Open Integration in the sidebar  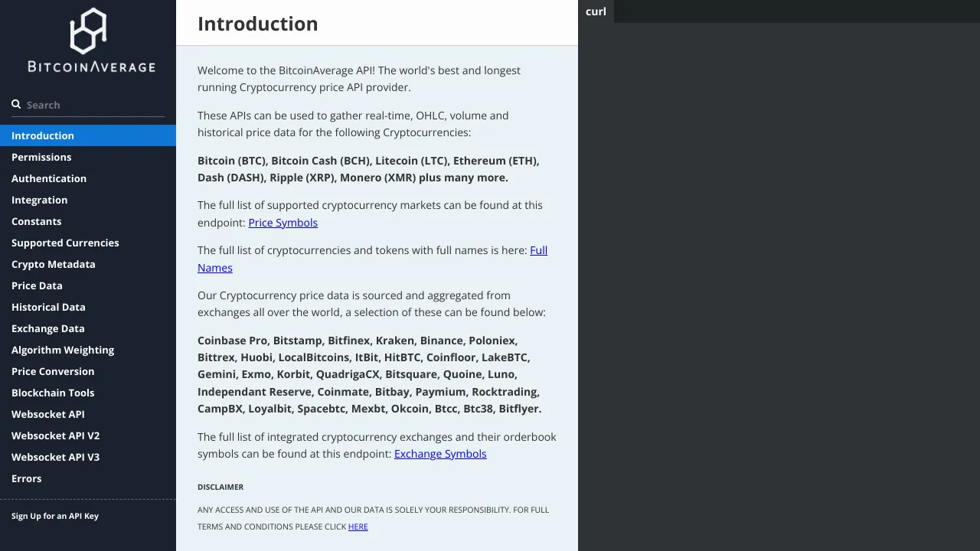coord(88,200)
